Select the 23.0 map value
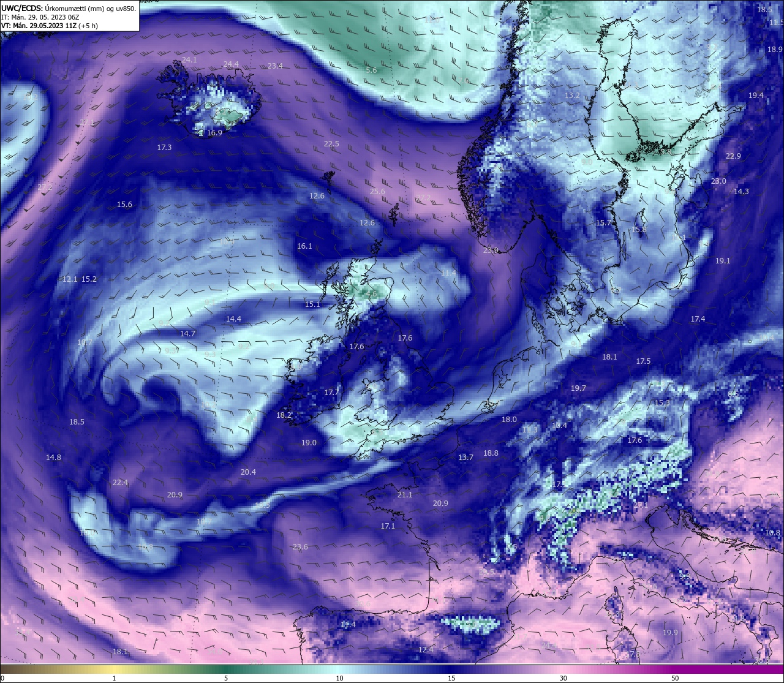 click(x=718, y=181)
